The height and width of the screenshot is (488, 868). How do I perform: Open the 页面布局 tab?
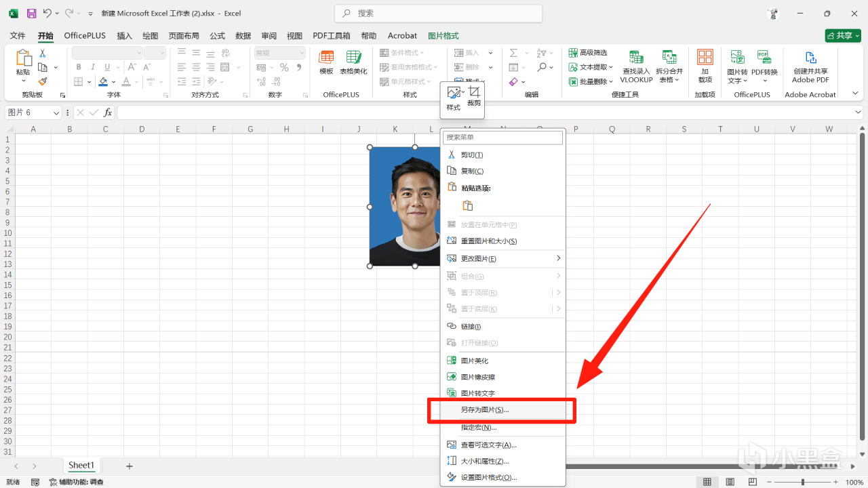[x=184, y=36]
